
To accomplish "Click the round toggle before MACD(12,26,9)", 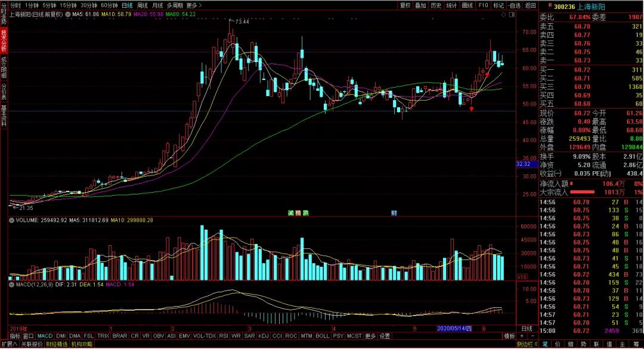I will click(11, 285).
